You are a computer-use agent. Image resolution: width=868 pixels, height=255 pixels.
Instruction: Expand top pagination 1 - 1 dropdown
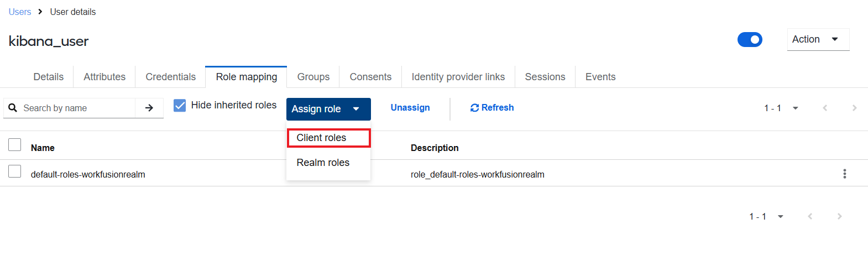(781, 108)
